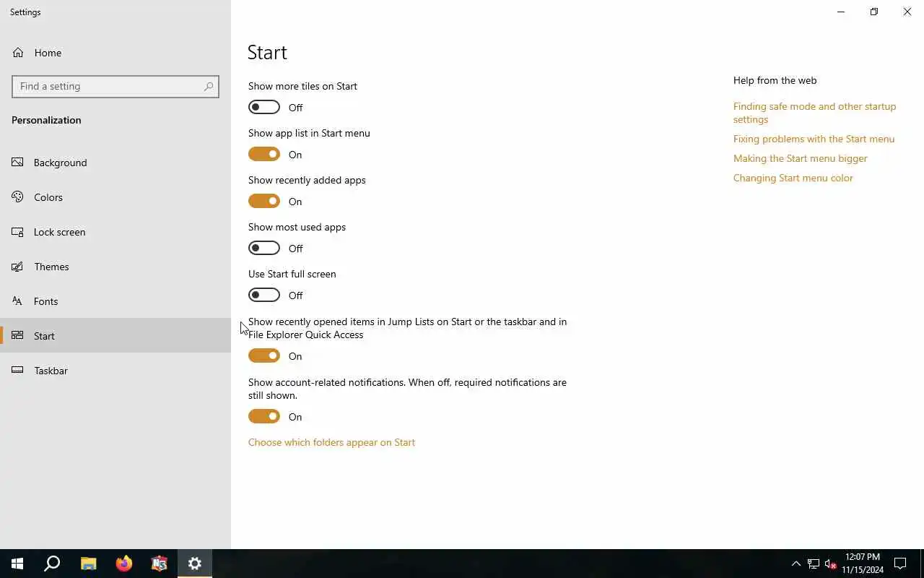Enable Show most used apps

264,249
